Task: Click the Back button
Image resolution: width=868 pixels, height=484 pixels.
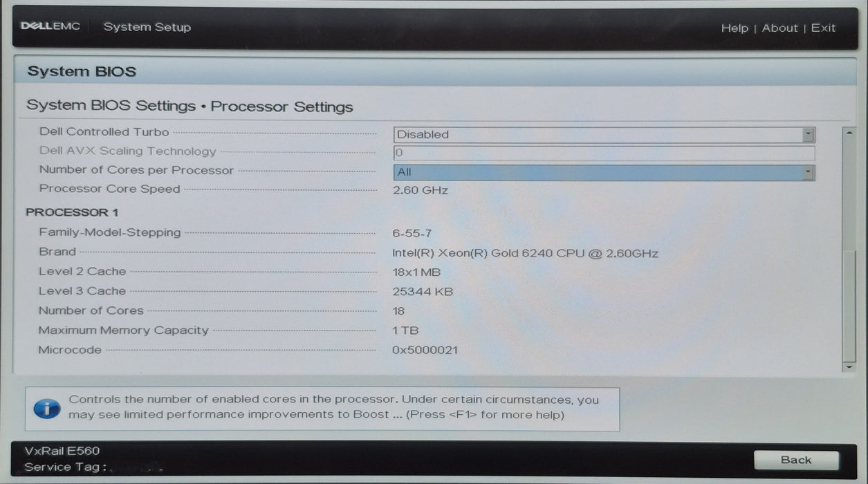Action: point(795,460)
